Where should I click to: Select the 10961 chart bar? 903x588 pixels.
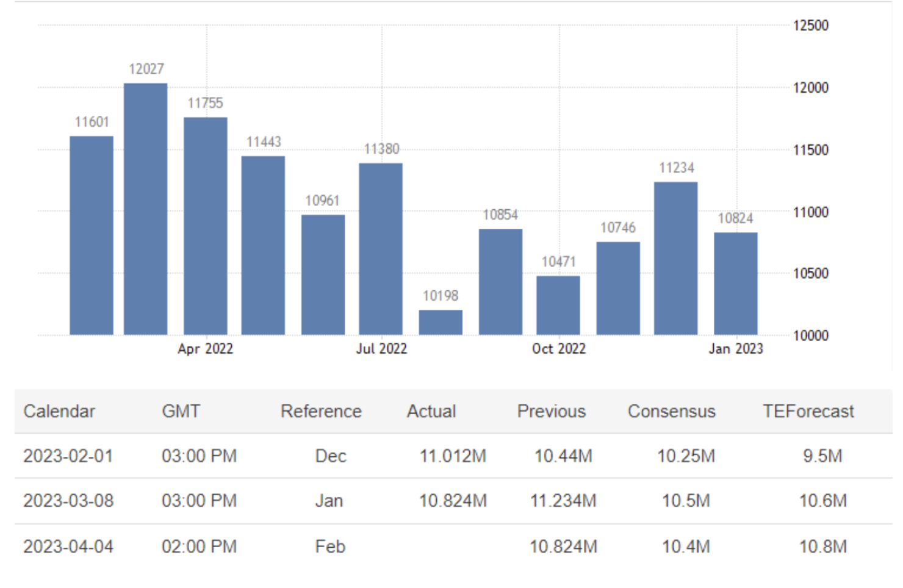pyautogui.click(x=323, y=274)
